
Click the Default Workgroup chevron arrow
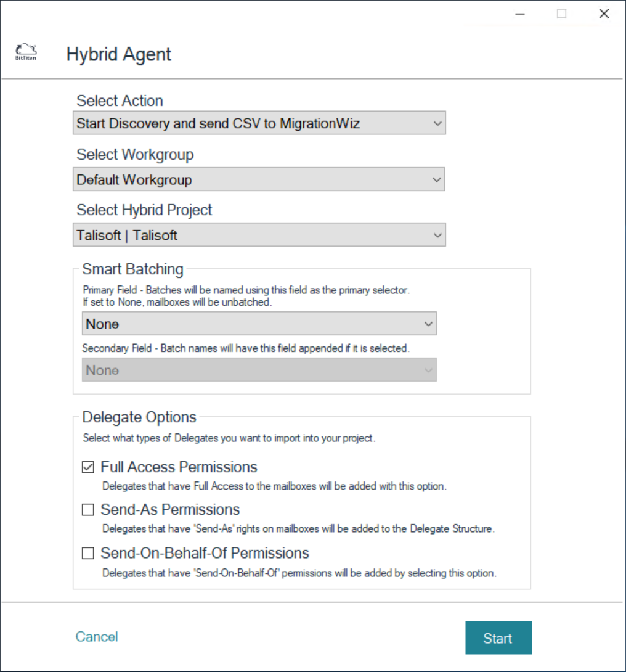click(x=436, y=179)
